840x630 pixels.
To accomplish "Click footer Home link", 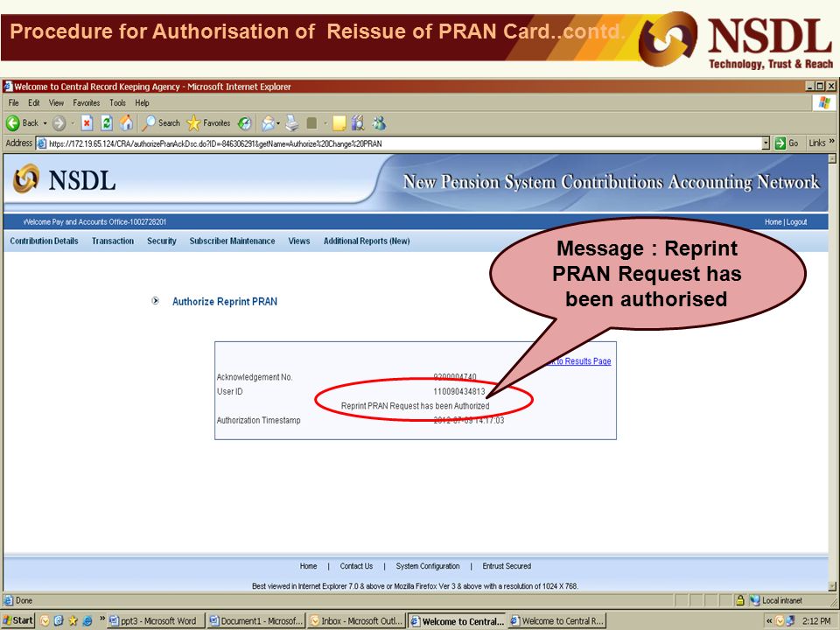I will click(308, 566).
